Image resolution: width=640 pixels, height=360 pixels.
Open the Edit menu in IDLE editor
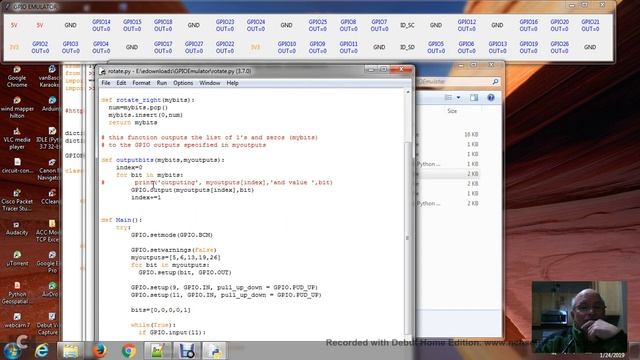click(121, 83)
